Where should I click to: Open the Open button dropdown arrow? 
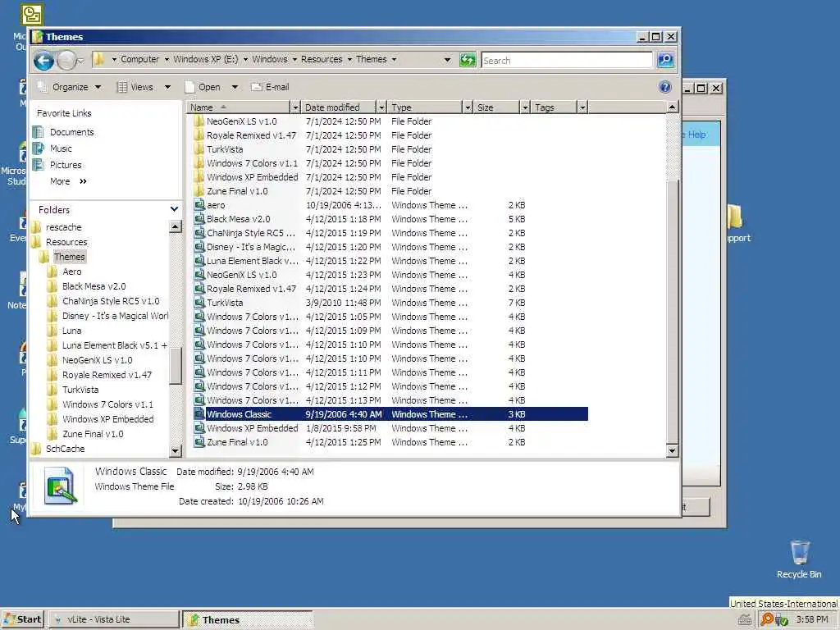235,87
